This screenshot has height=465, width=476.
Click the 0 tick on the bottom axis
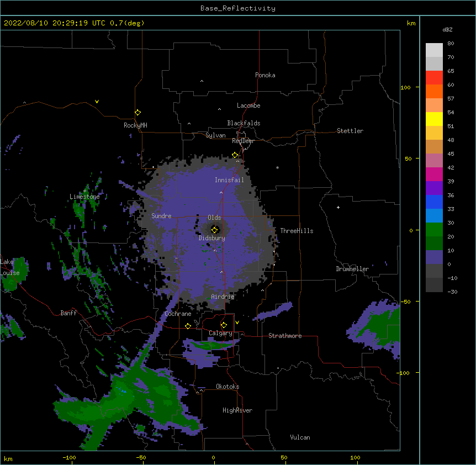point(213,457)
